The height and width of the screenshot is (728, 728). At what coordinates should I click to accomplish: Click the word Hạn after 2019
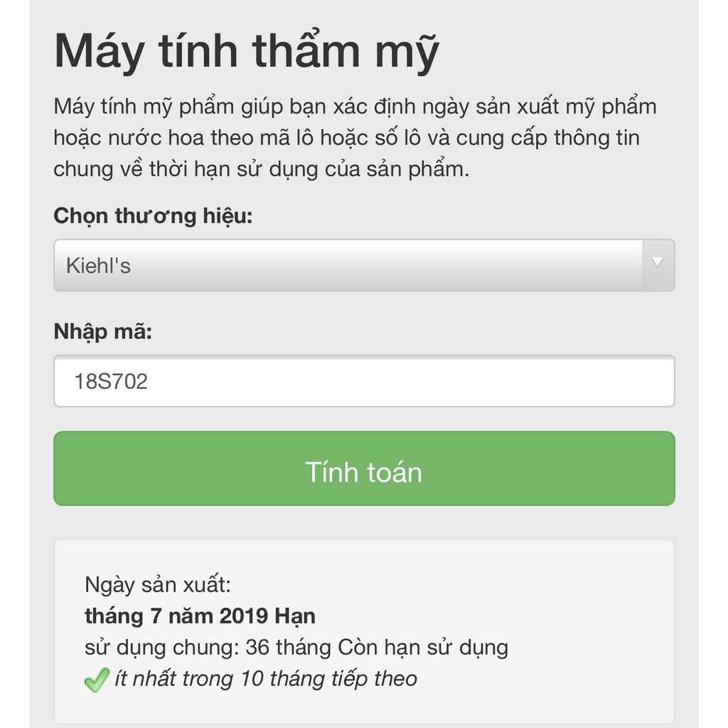coord(295,616)
